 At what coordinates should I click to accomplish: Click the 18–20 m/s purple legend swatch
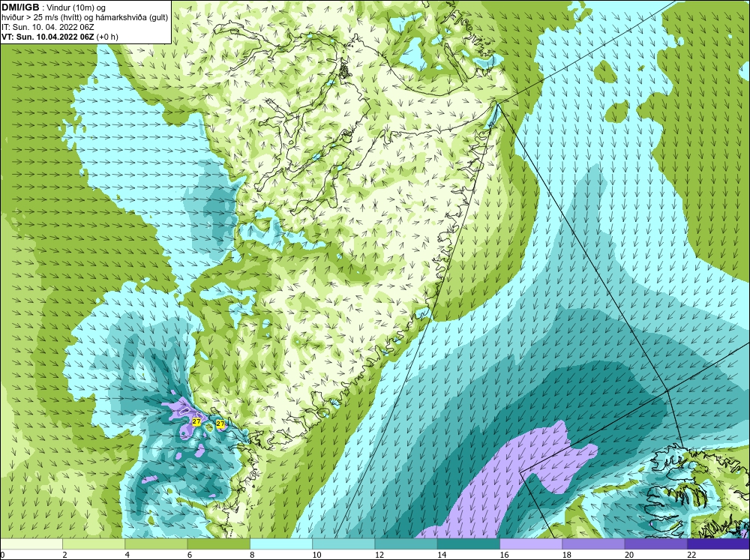[x=593, y=544]
